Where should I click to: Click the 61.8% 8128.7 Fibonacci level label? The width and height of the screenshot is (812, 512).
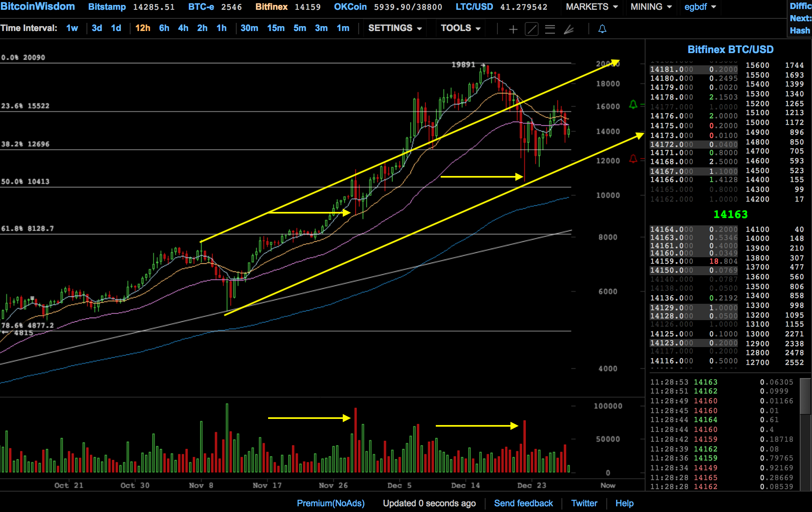tap(27, 229)
